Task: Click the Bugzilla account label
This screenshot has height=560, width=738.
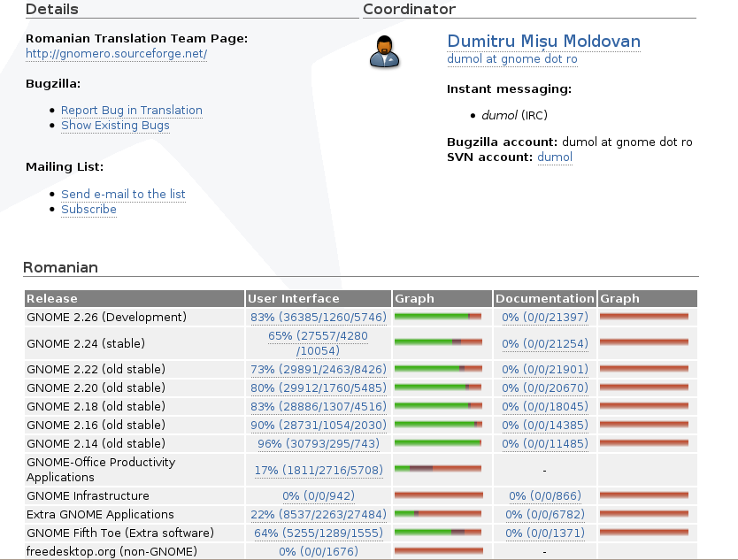Action: 503,142
